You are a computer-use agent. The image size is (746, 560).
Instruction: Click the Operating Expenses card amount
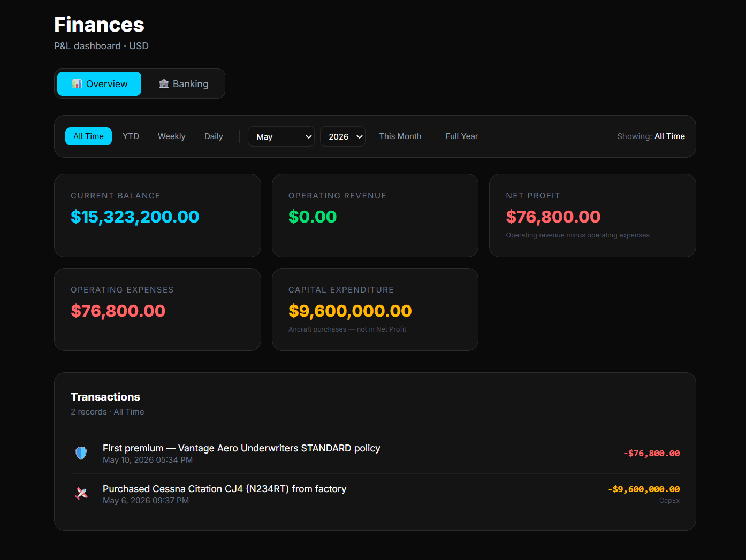click(x=118, y=311)
